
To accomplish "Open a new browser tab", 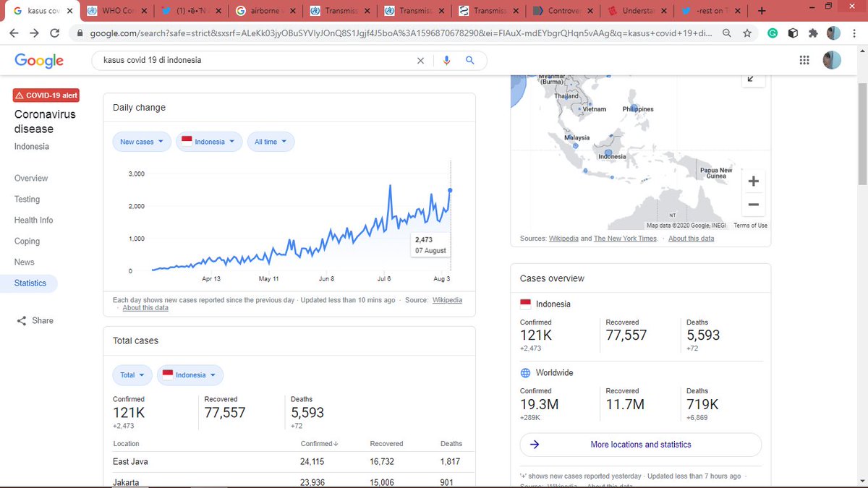I will click(x=762, y=11).
